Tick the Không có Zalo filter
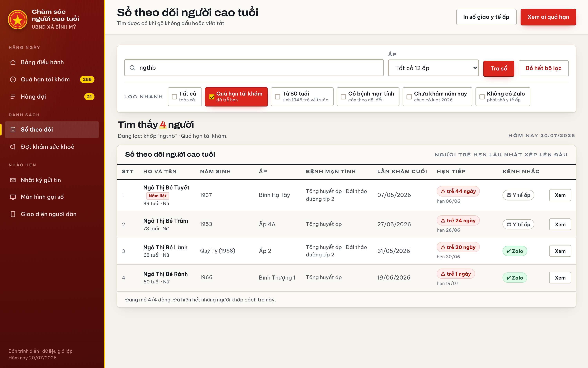Viewport: 588px width, 368px height. click(482, 97)
